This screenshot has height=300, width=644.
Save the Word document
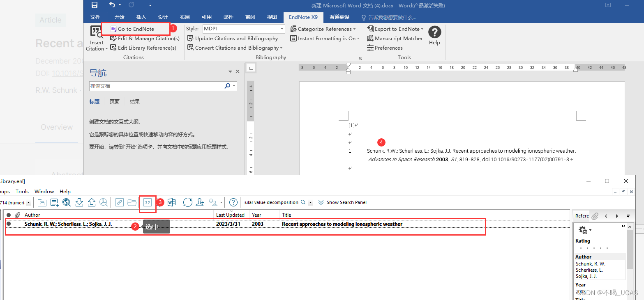click(x=95, y=5)
